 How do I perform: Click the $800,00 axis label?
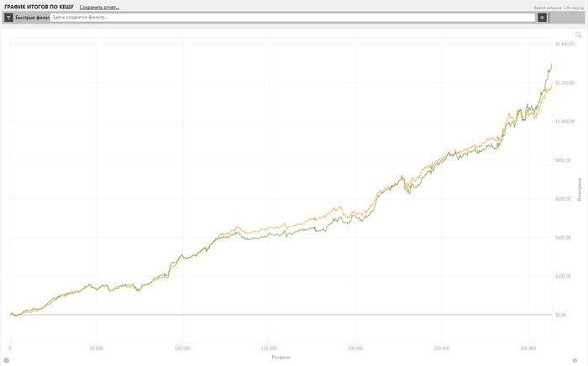tap(564, 160)
